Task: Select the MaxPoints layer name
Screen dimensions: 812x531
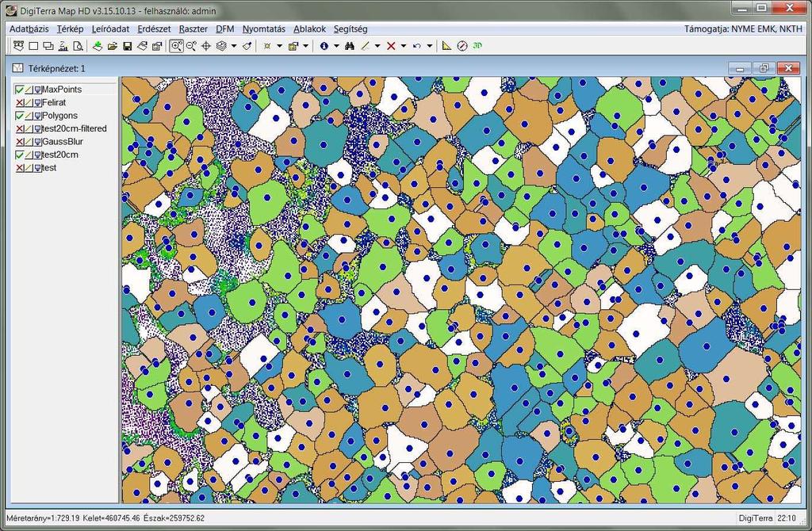Action: [x=62, y=90]
